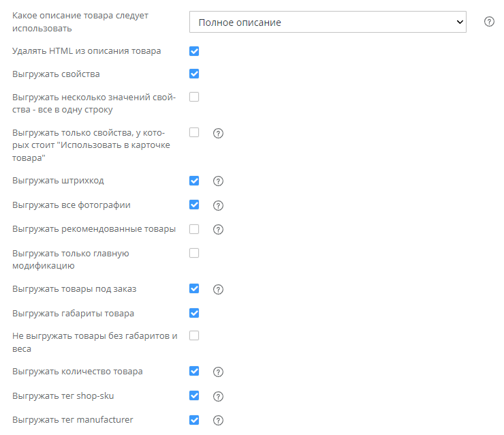Open help for 'Использовать в карточке товара' option

(x=219, y=133)
